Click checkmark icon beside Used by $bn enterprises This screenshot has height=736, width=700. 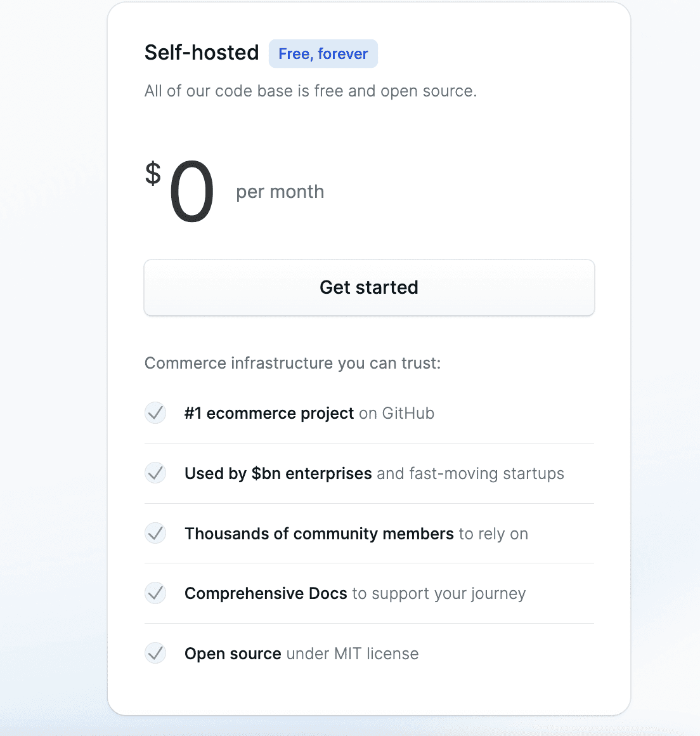pos(155,473)
